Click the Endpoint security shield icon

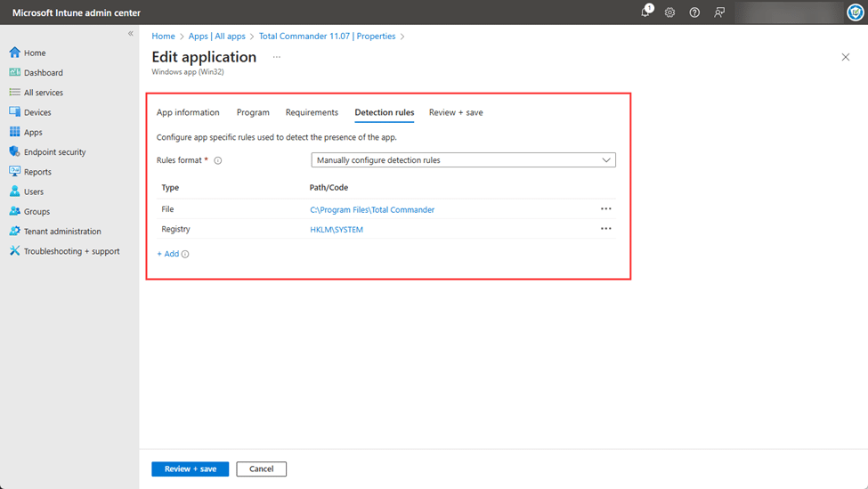(x=14, y=152)
